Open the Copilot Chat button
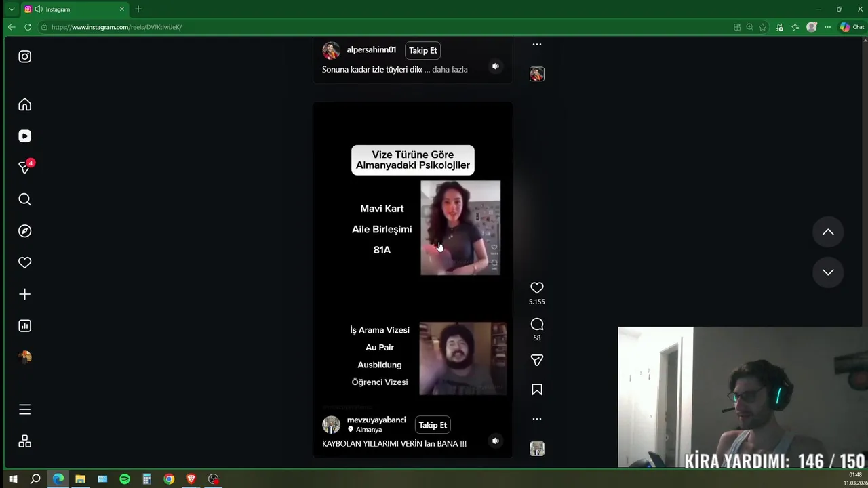Image resolution: width=868 pixels, height=488 pixels. pyautogui.click(x=852, y=27)
